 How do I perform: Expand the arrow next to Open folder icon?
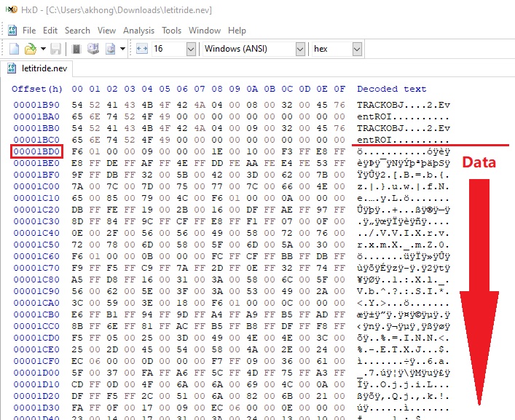click(x=43, y=49)
